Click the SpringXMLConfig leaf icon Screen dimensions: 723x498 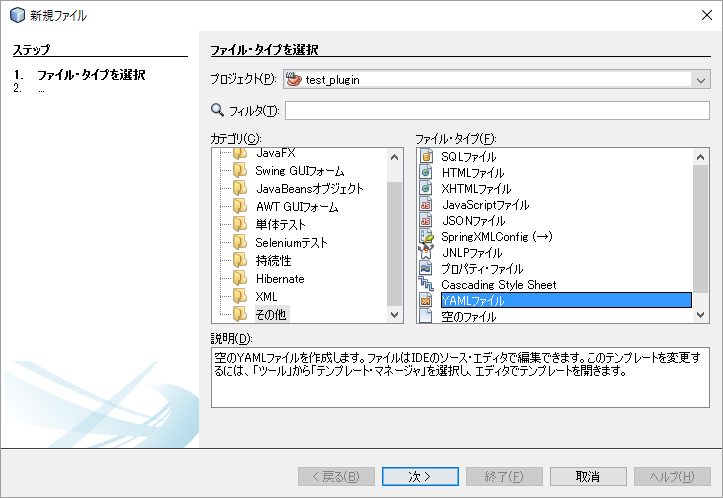click(427, 237)
